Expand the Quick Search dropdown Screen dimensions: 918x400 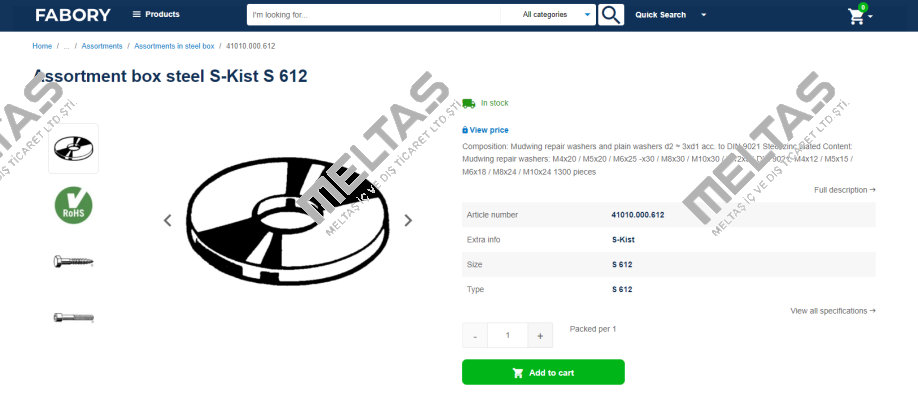pos(670,15)
